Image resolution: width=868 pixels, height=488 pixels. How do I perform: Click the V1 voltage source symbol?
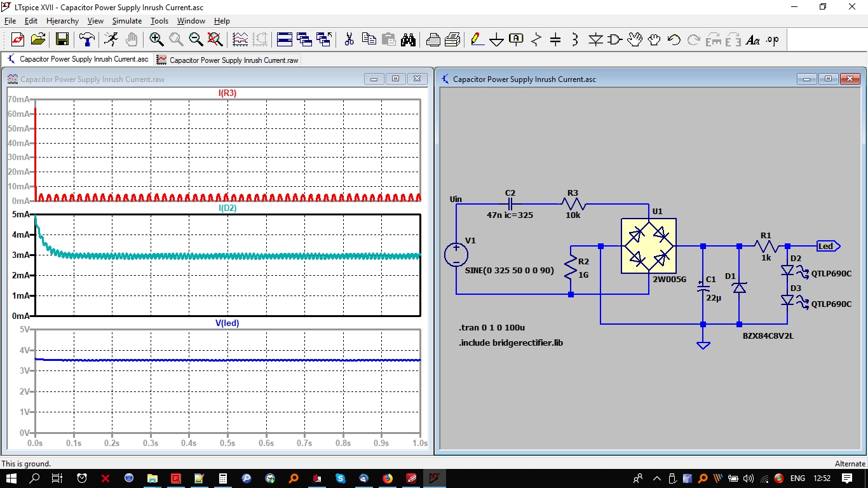[x=456, y=255]
